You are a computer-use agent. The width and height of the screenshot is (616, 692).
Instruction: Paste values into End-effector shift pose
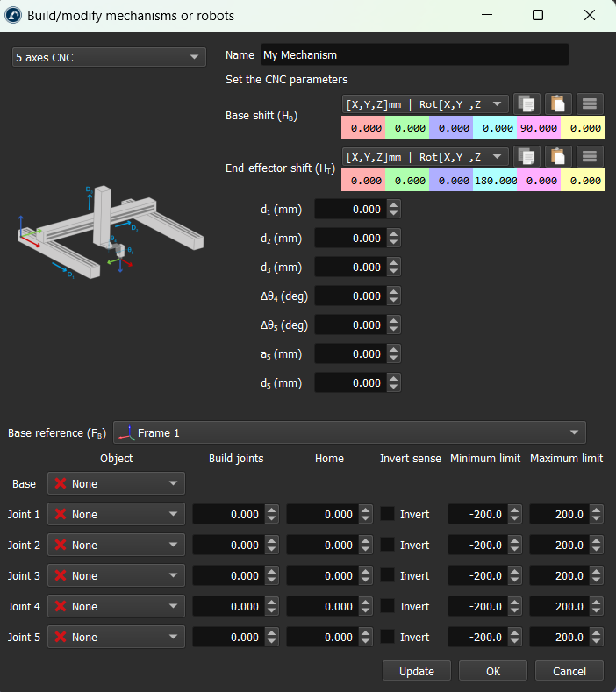click(x=558, y=156)
